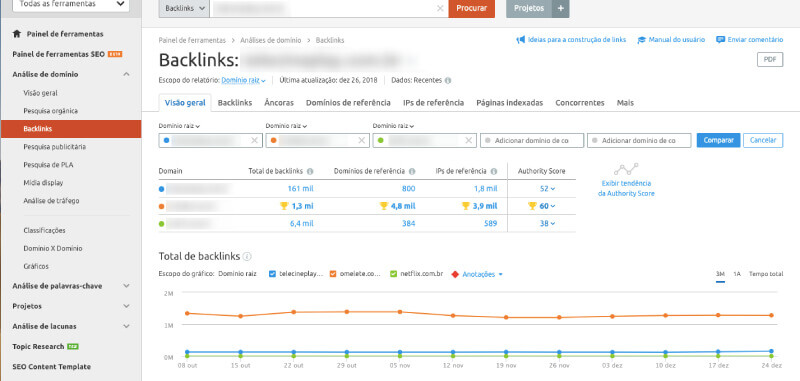
Task: Select Tempo total chart range
Action: [x=766, y=274]
